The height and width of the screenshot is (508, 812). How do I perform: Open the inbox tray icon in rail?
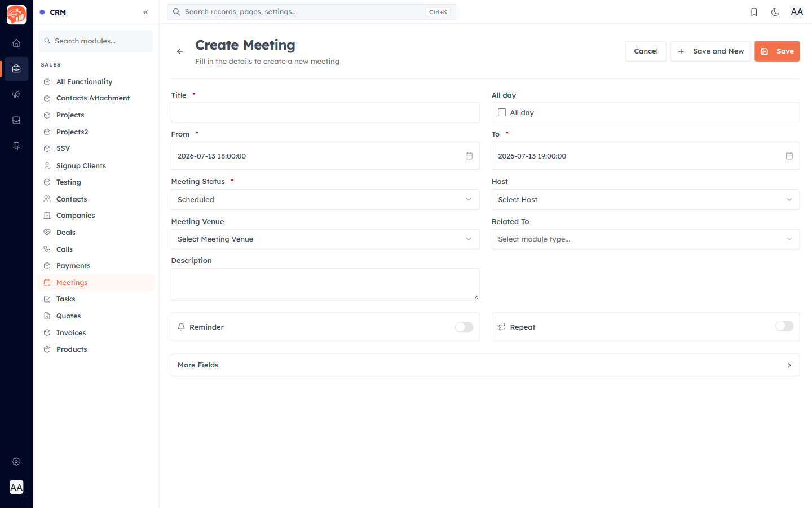click(16, 120)
